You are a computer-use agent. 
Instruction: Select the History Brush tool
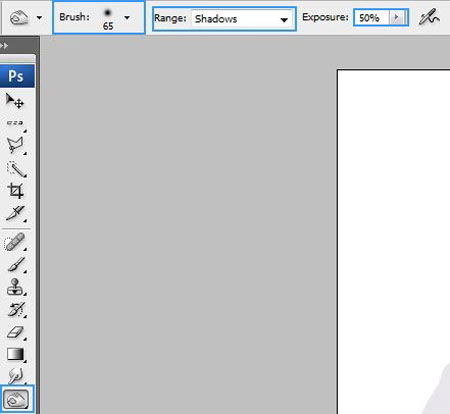[15, 310]
